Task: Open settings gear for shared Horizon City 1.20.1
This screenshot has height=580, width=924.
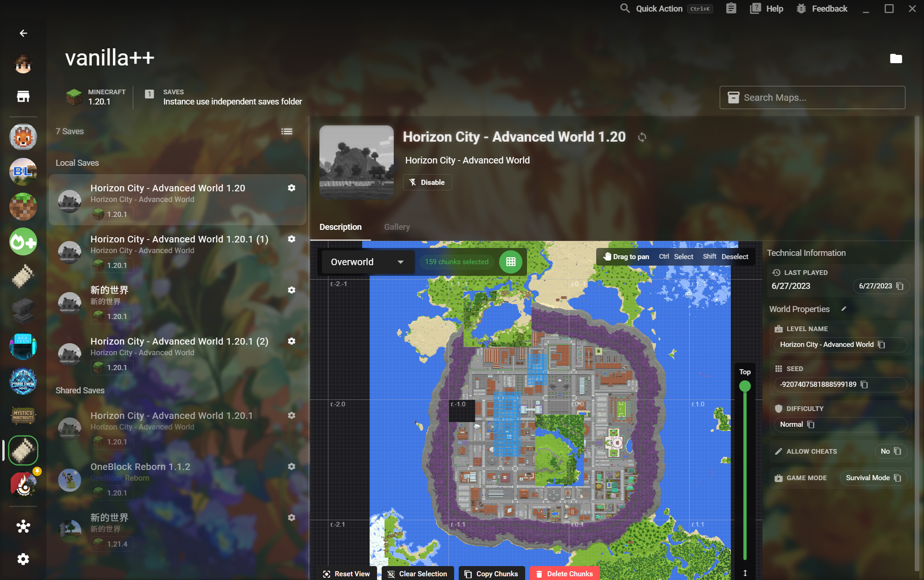Action: coord(292,416)
